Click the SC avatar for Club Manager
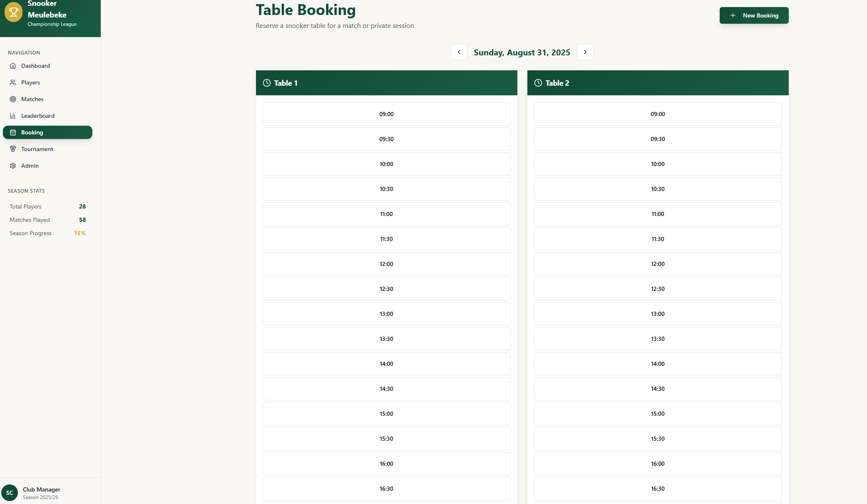867x504 pixels. coord(10,493)
